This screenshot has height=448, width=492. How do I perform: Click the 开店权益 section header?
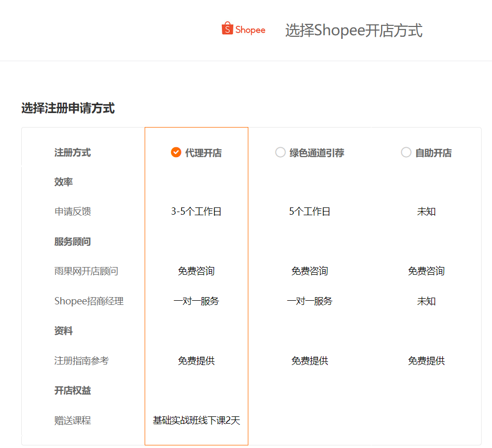pyautogui.click(x=73, y=390)
